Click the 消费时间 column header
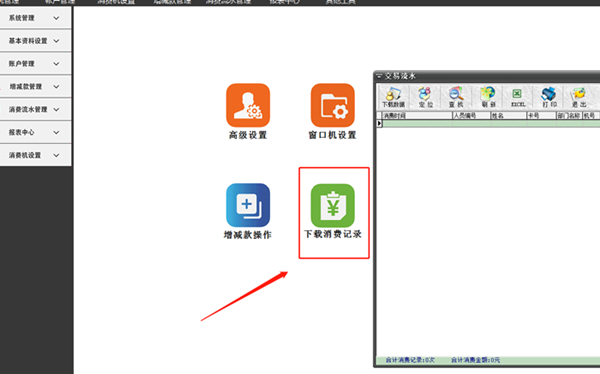The width and height of the screenshot is (600, 374). point(417,115)
